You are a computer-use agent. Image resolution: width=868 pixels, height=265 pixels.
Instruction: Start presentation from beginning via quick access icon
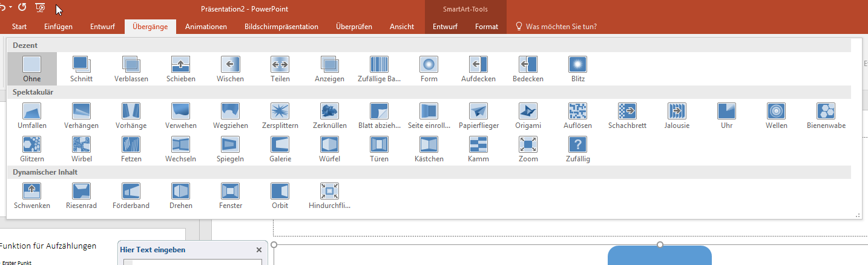pyautogui.click(x=41, y=7)
